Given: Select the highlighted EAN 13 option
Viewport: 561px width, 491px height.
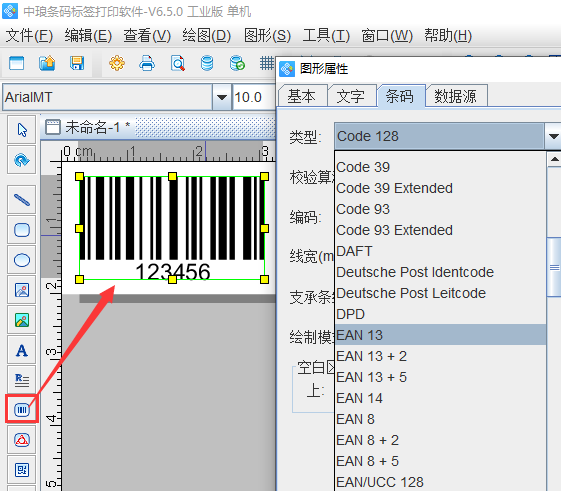Looking at the screenshot, I should point(441,335).
